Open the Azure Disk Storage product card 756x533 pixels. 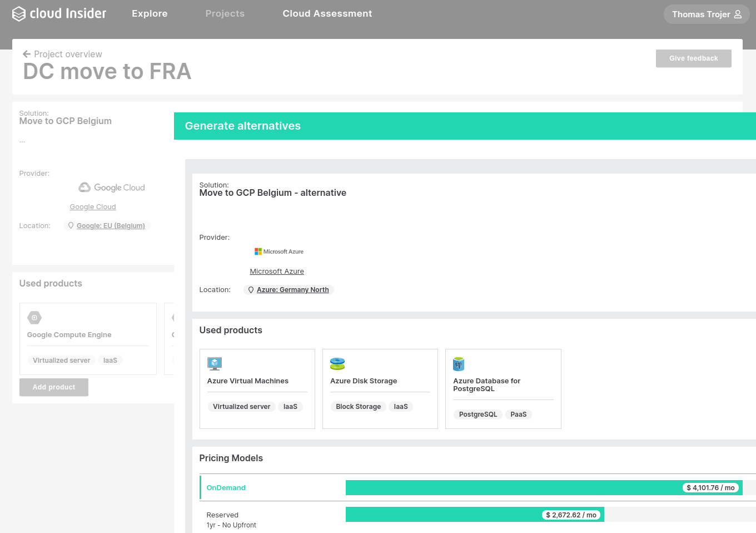click(x=380, y=389)
